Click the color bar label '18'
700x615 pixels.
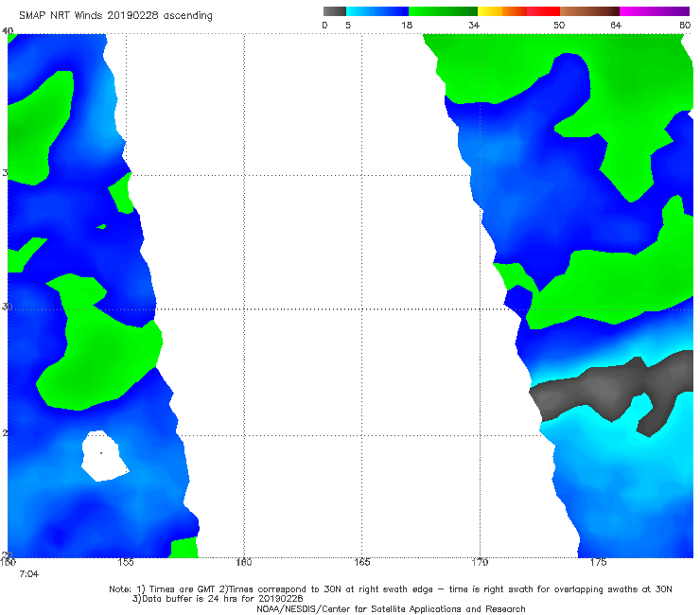click(x=407, y=26)
